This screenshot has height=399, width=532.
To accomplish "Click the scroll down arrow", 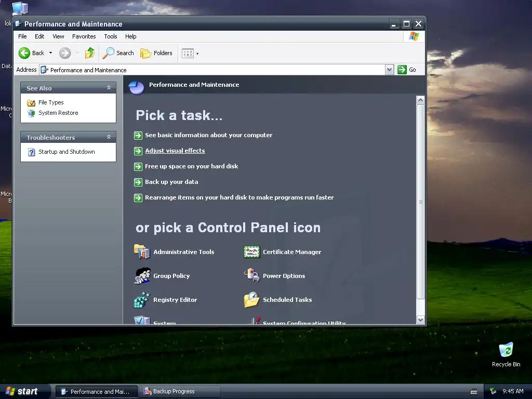I will click(420, 320).
